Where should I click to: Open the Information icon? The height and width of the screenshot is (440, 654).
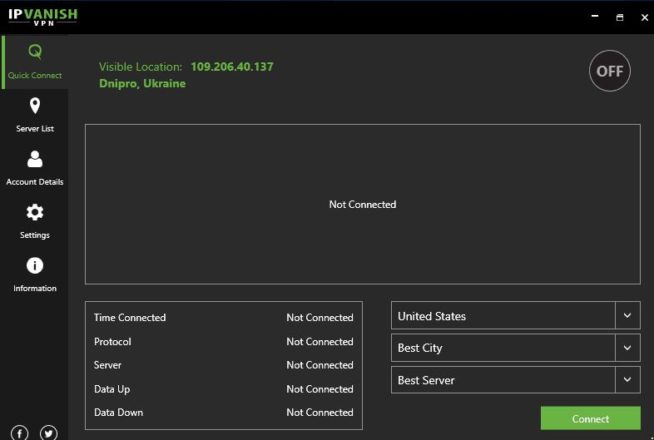click(35, 265)
